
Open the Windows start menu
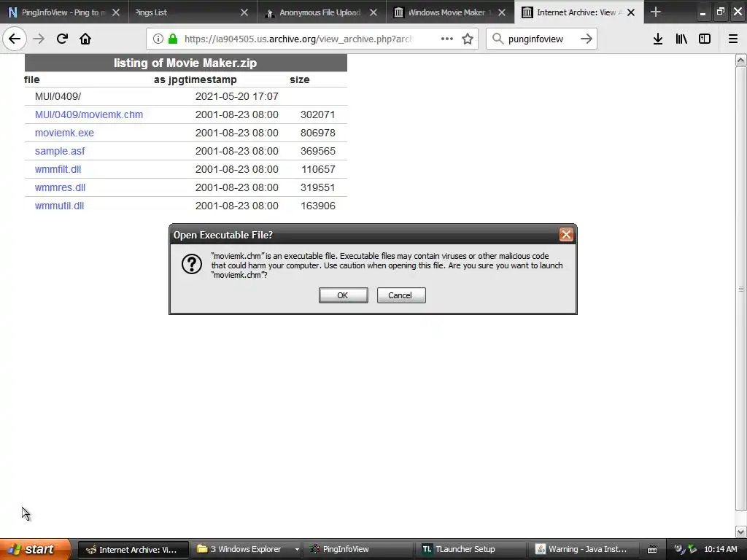[34, 549]
